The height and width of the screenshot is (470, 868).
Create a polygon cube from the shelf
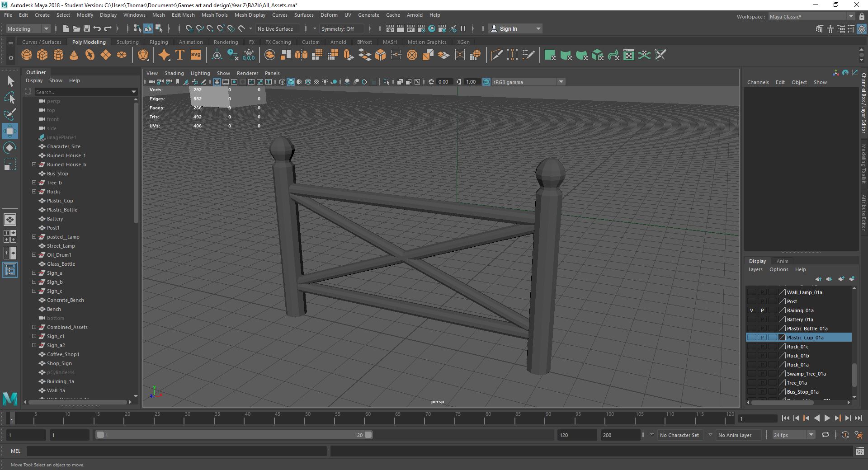(x=42, y=55)
